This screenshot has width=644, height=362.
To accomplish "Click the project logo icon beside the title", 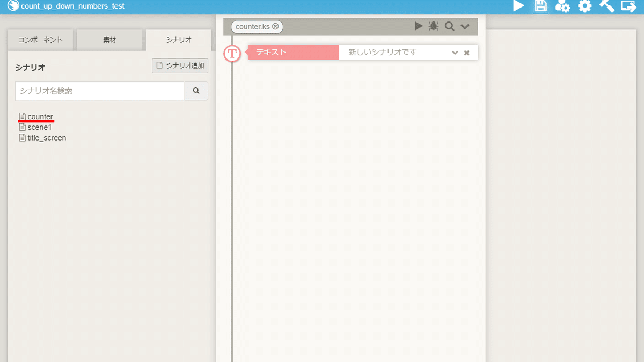I will [x=13, y=6].
